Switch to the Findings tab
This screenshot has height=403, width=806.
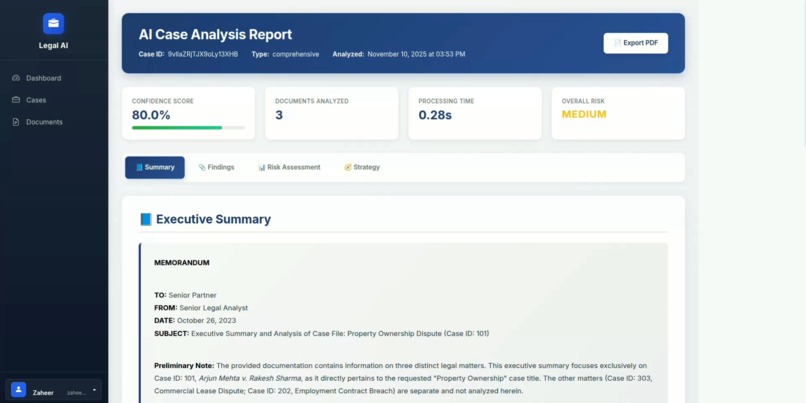point(216,168)
